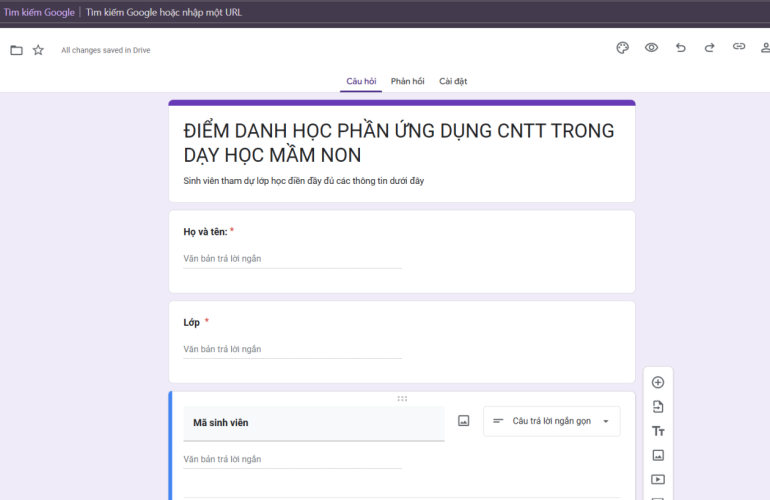Add a new question with the plus icon
The image size is (770, 500).
pos(658,382)
